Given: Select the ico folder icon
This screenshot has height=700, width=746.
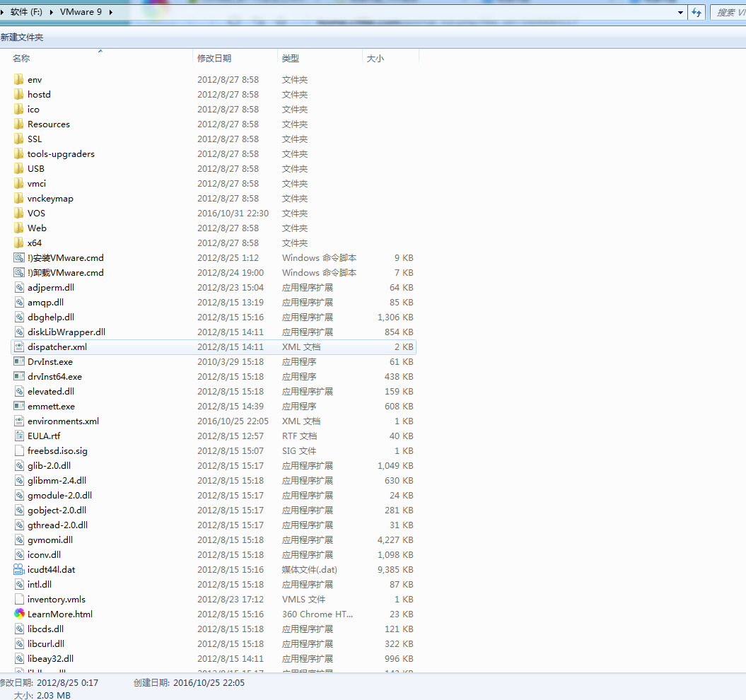Looking at the screenshot, I should click(x=18, y=109).
